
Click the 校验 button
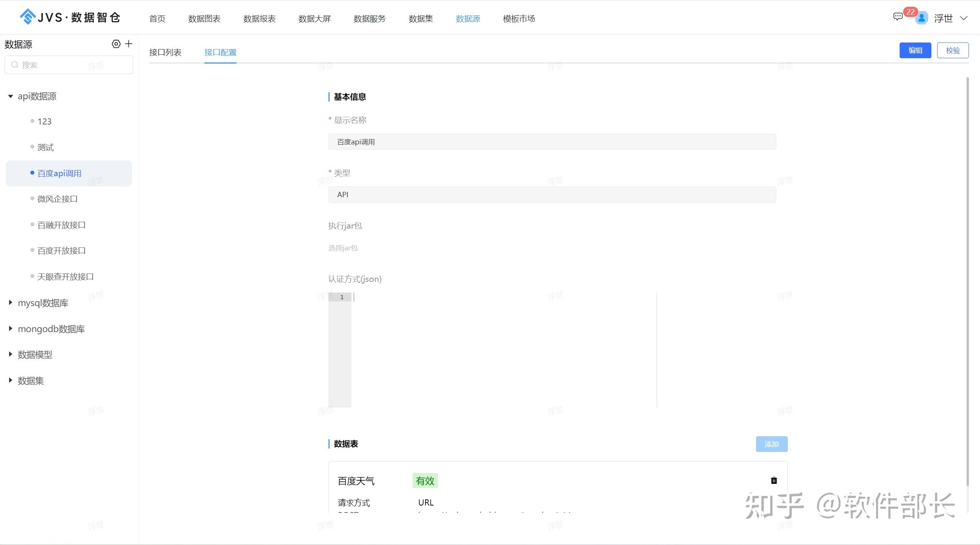point(953,50)
